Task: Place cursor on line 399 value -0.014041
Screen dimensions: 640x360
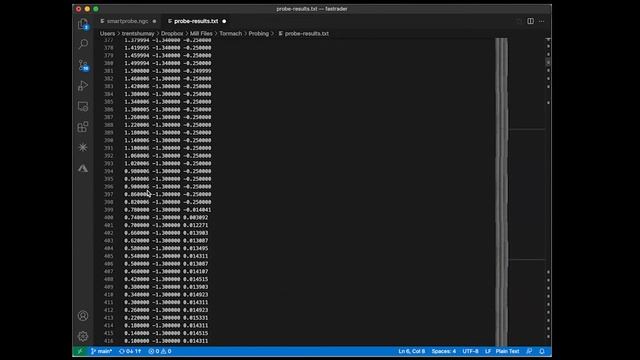Action: [197, 210]
